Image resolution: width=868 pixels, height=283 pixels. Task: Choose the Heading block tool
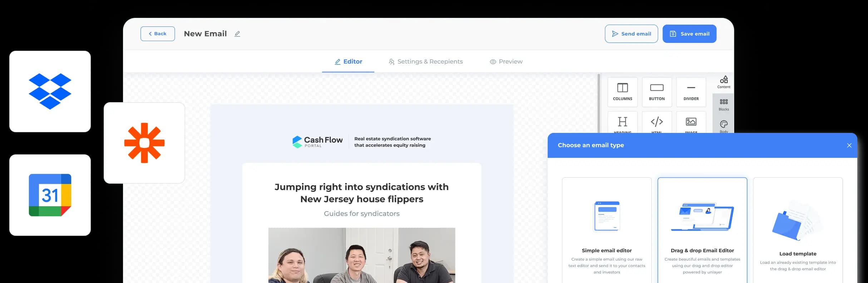[622, 122]
